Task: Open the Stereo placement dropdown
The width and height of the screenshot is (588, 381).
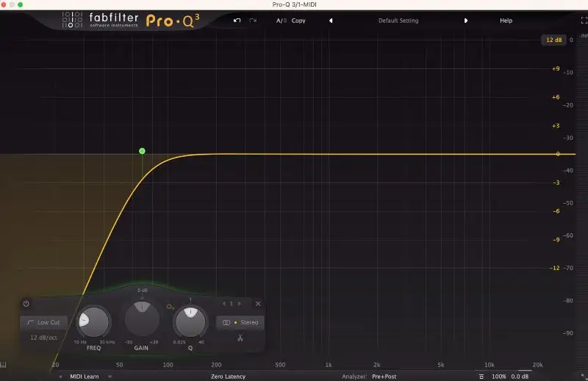Action: point(240,322)
